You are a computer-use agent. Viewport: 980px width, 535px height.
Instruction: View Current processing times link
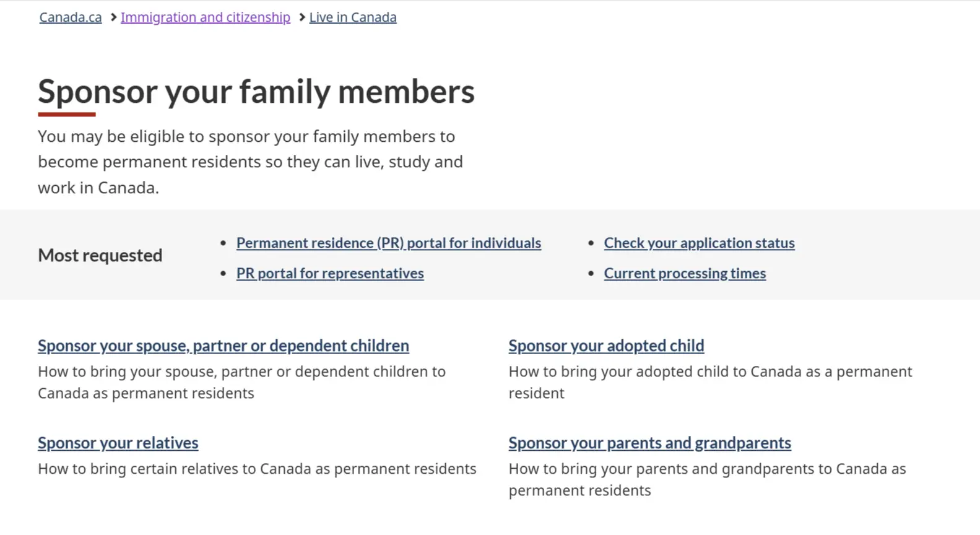[x=684, y=273]
